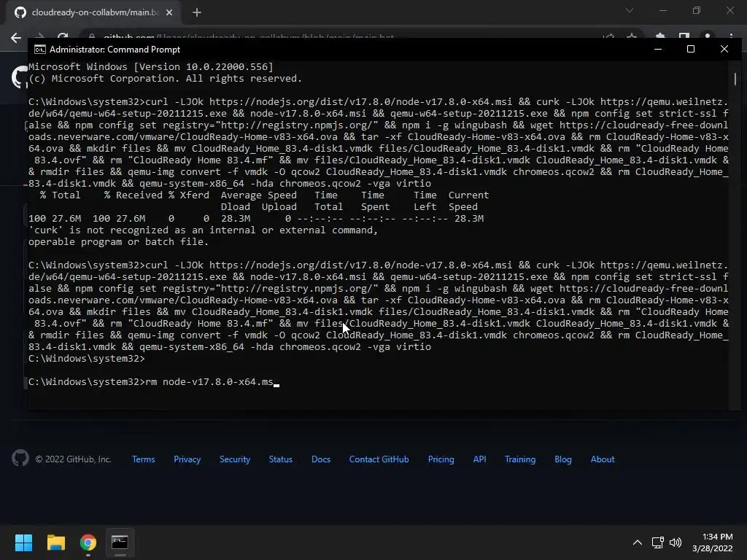The width and height of the screenshot is (747, 560).
Task: Open the About footer link
Action: [603, 459]
